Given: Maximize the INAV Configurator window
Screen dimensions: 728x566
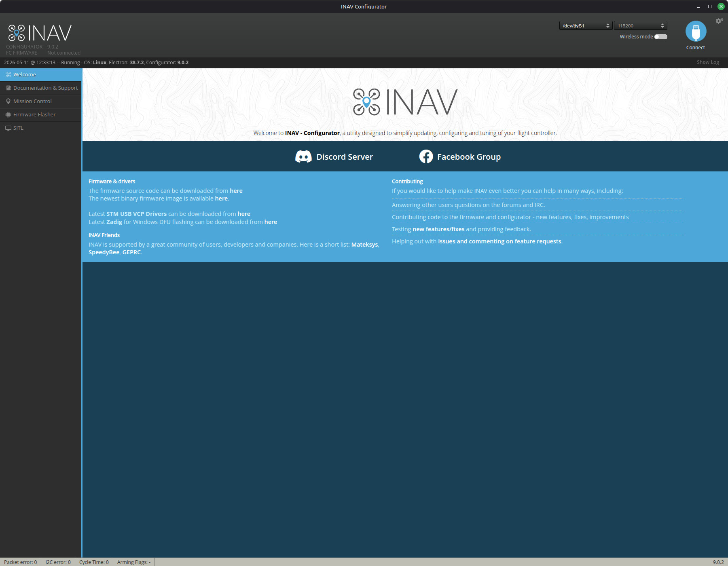Looking at the screenshot, I should pyautogui.click(x=709, y=6).
